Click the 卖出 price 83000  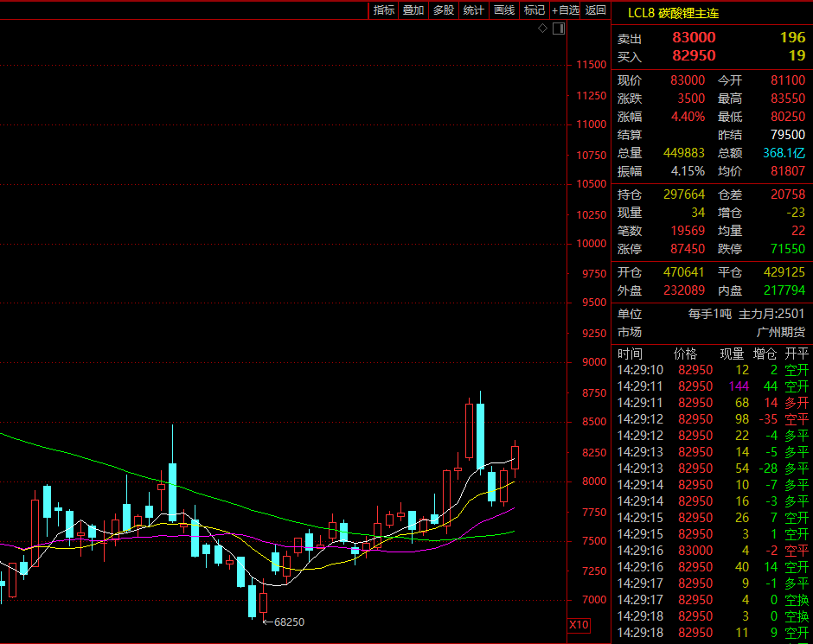coord(694,38)
